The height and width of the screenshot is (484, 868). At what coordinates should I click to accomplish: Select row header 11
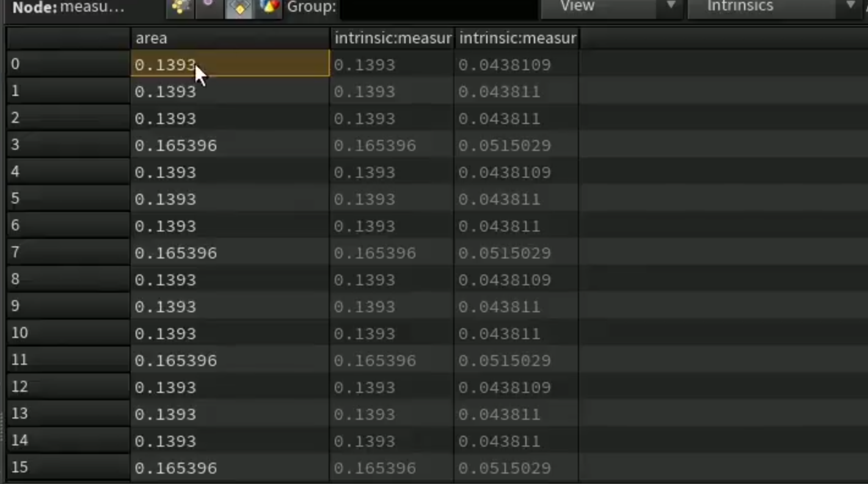(68, 359)
